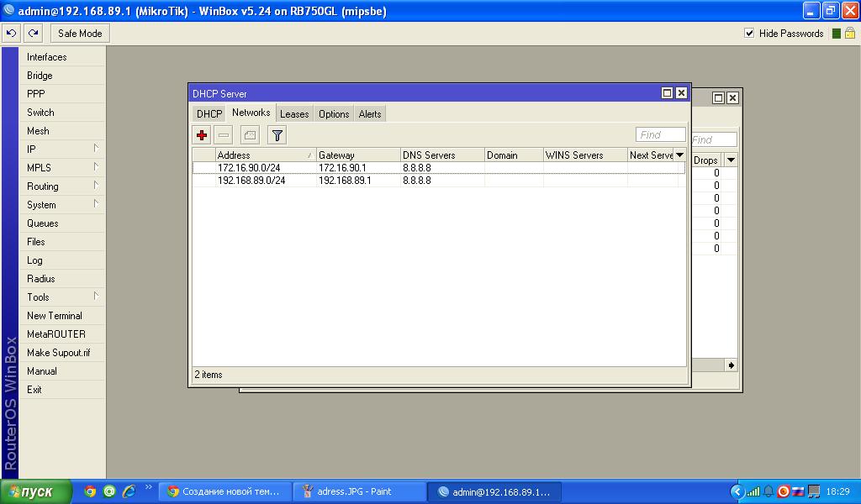Screen dimensions: 861x504
Task: Open the Bridge menu item
Action: (62, 76)
